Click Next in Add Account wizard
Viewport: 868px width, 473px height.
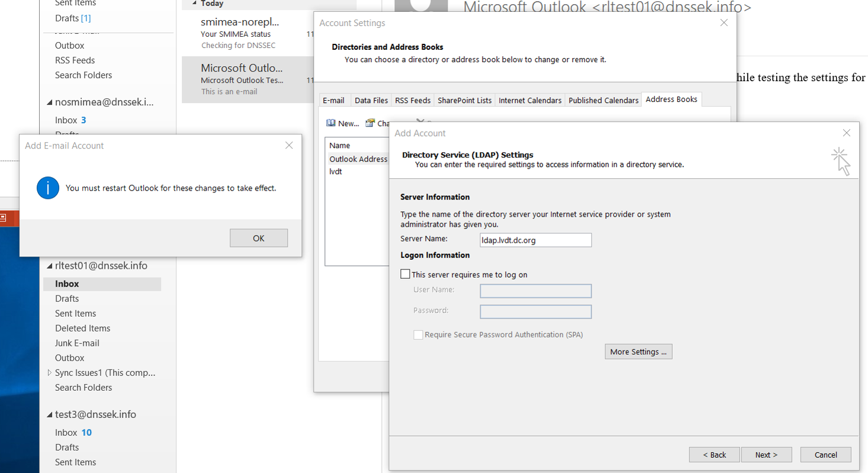coord(767,455)
